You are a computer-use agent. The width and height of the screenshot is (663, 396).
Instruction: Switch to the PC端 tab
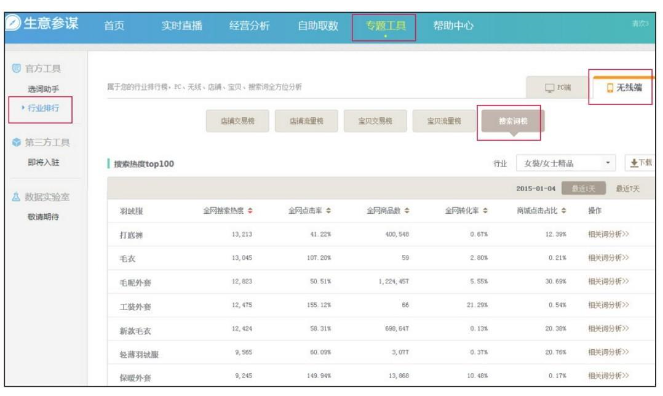[x=557, y=87]
